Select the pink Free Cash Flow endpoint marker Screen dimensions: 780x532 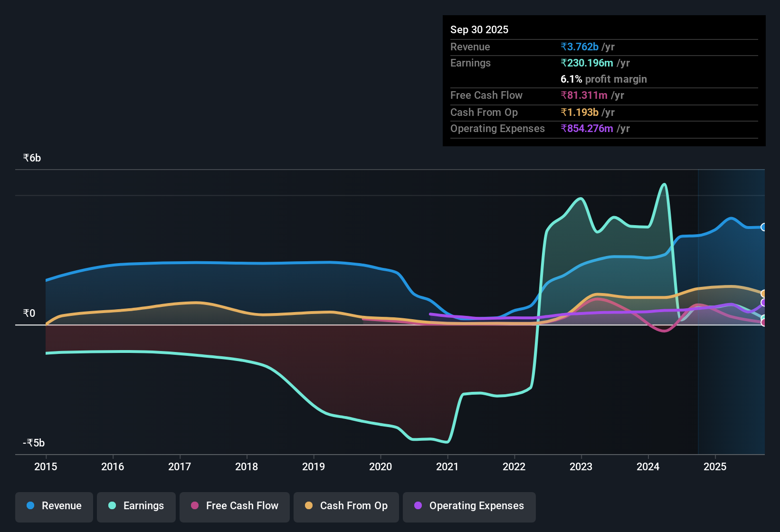click(763, 323)
